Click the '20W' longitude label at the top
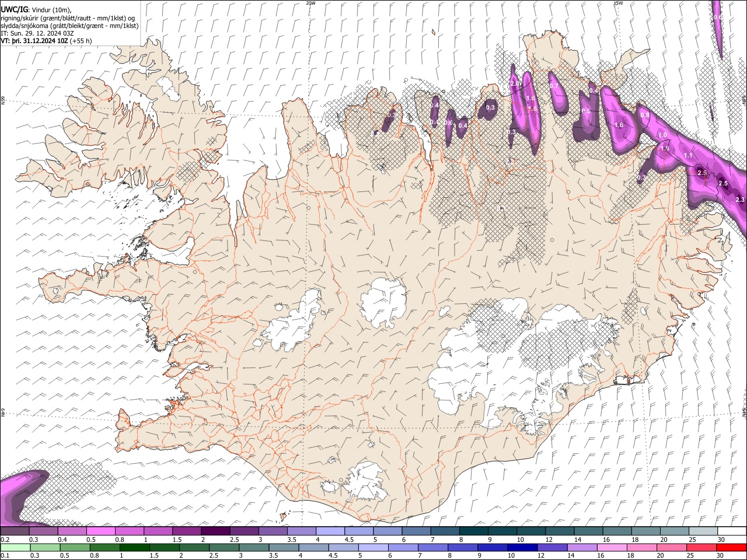Screen dimensions: 747x560 [x=310, y=3]
